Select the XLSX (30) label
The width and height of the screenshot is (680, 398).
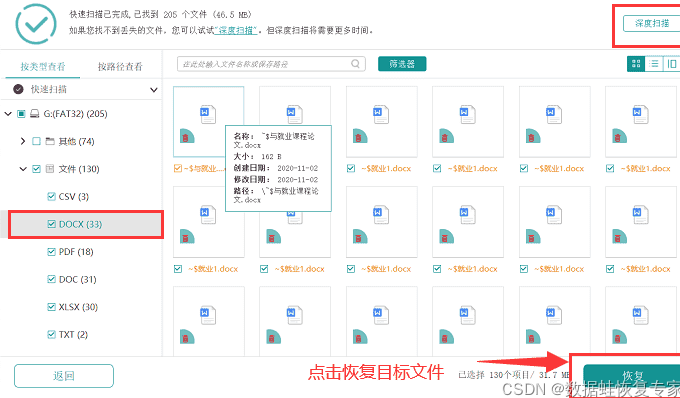(78, 307)
